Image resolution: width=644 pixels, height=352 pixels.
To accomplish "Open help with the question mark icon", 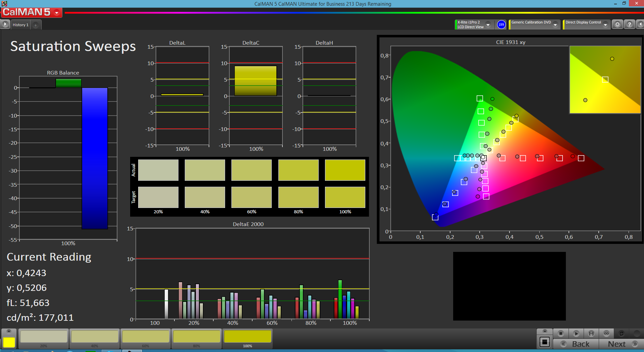I will point(630,25).
